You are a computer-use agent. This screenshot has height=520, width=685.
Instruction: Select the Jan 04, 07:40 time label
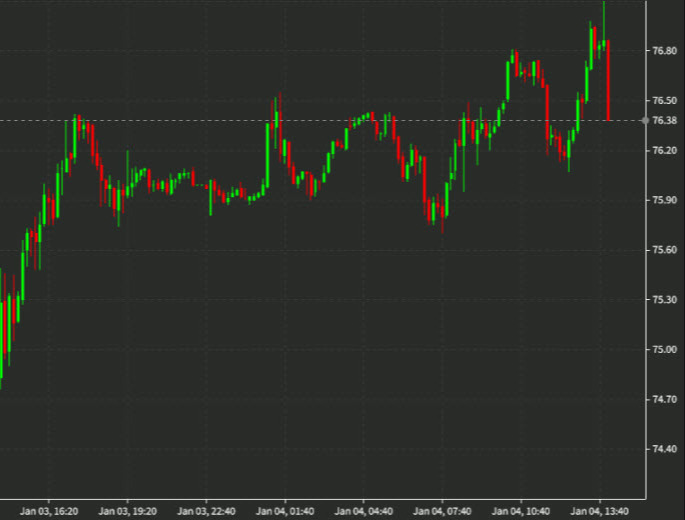(443, 510)
